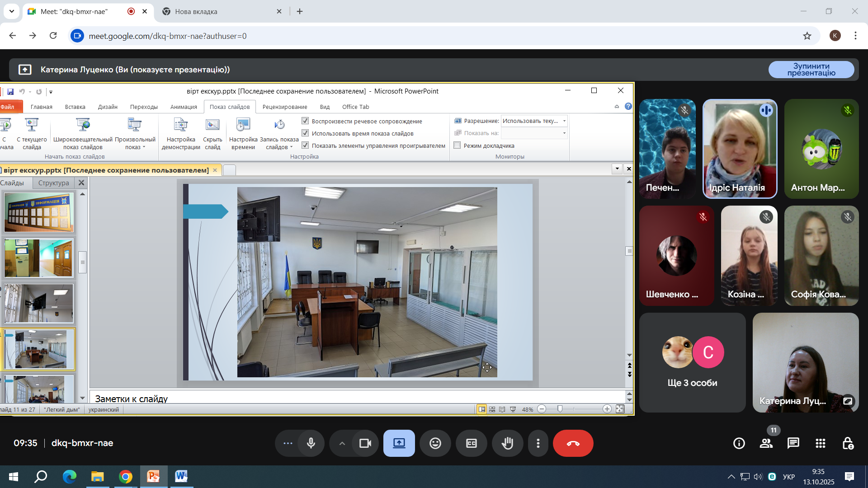
Task: Click the camera button in Meet
Action: click(364, 443)
